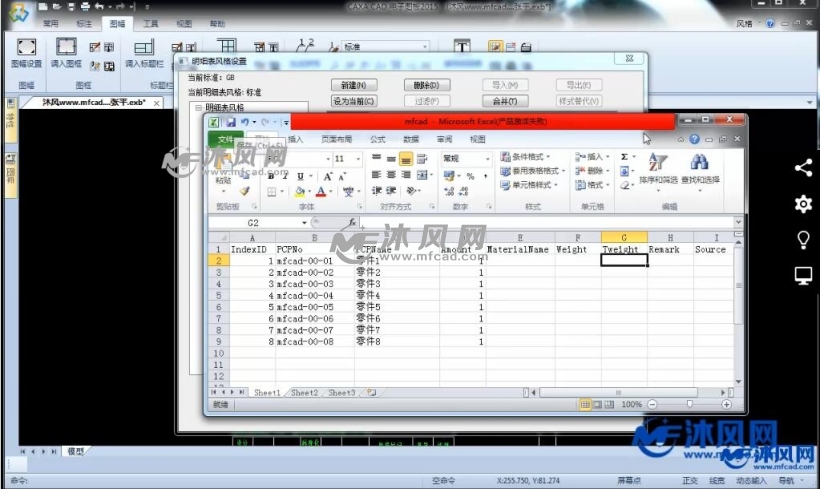820x489 pixels.
Task: Click the 删除(D) button in the style dialog
Action: 426,85
